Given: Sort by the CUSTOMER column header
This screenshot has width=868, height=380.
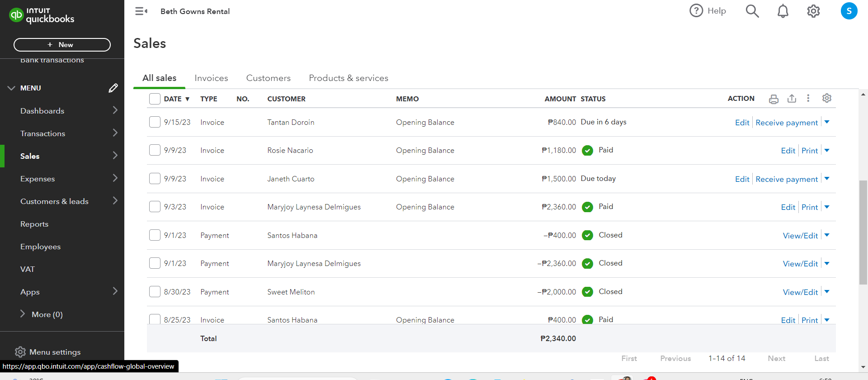Looking at the screenshot, I should click(x=286, y=99).
